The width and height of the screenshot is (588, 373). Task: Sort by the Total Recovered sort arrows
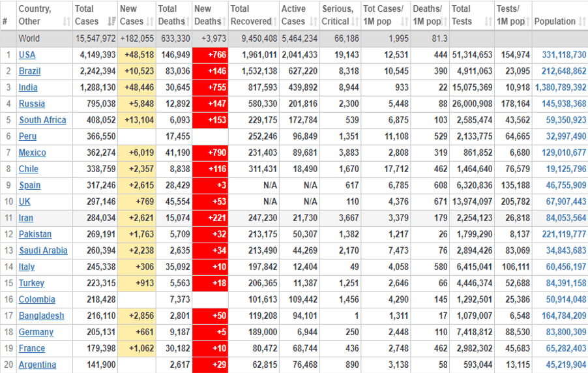tap(275, 22)
